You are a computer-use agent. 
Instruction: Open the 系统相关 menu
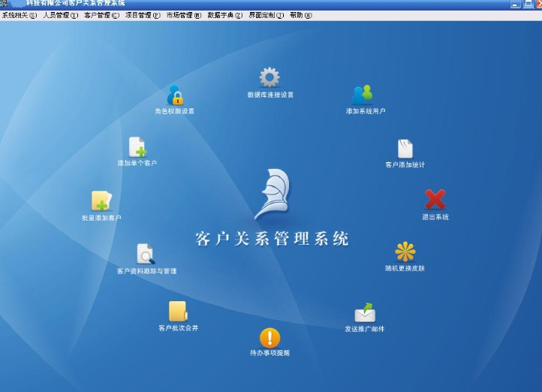coord(19,15)
